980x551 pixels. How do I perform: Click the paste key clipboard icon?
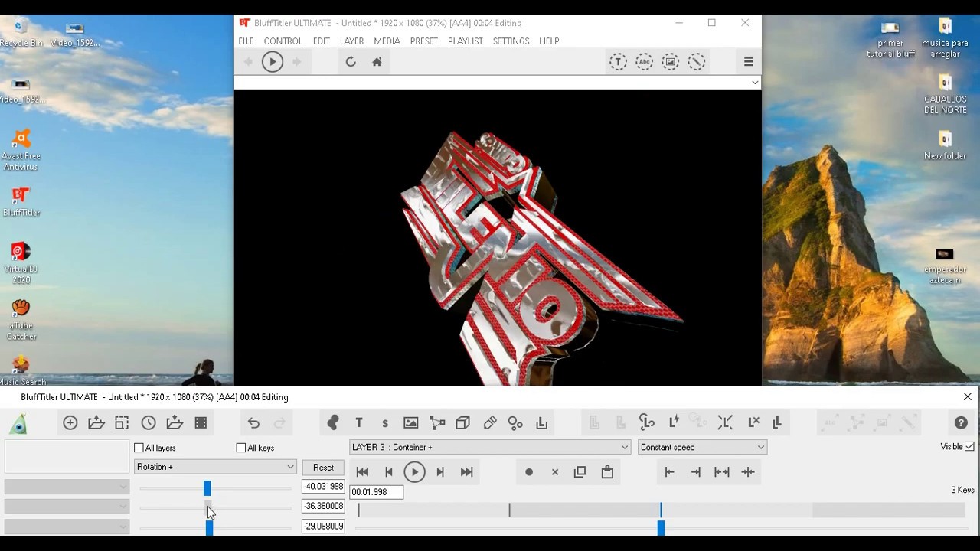click(607, 472)
